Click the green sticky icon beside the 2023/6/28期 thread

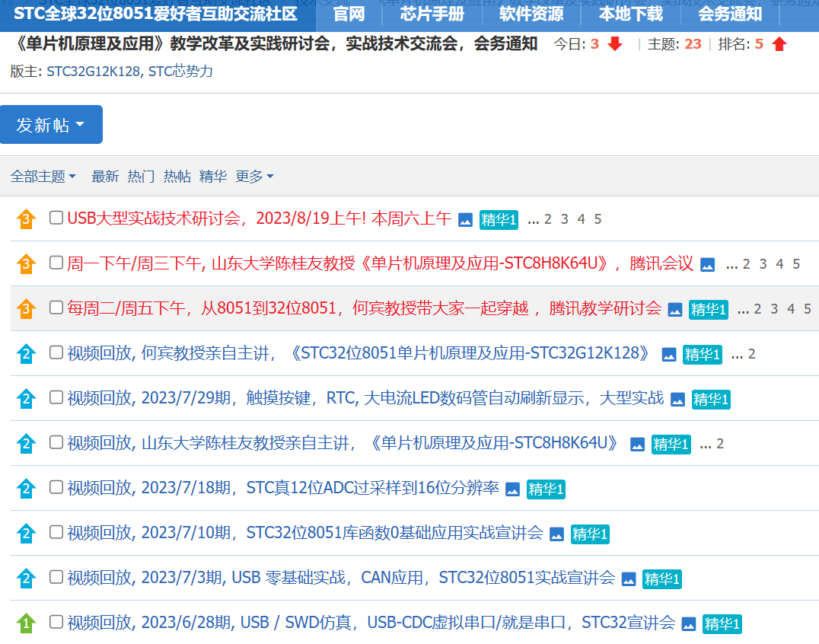(x=26, y=623)
